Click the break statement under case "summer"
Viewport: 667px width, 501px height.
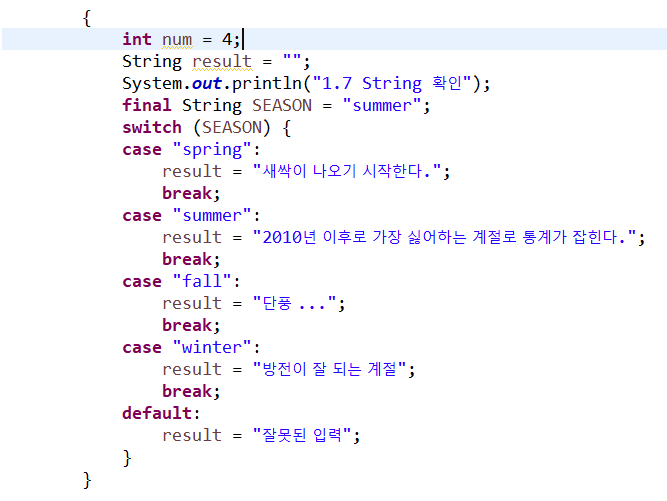tap(191, 259)
